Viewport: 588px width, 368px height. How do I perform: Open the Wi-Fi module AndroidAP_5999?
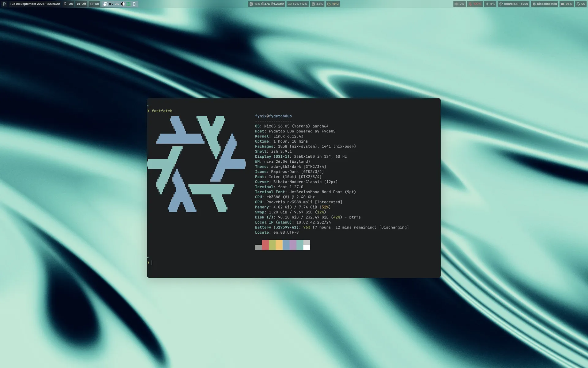[x=514, y=4]
